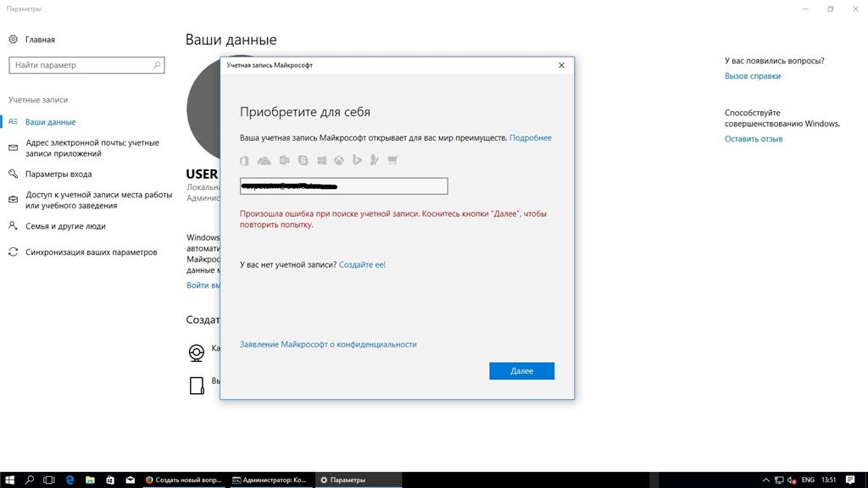Click the Windows logo icon in dialog
The image size is (868, 488).
tap(321, 160)
